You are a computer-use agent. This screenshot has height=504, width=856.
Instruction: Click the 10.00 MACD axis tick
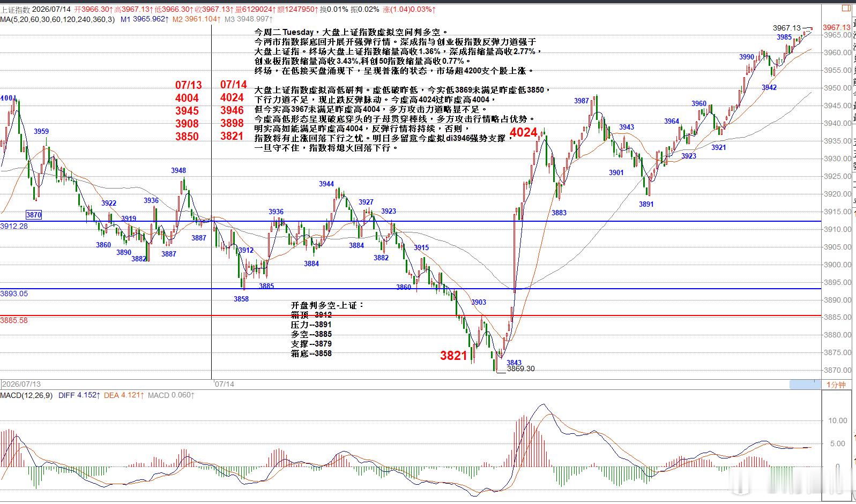[838, 420]
